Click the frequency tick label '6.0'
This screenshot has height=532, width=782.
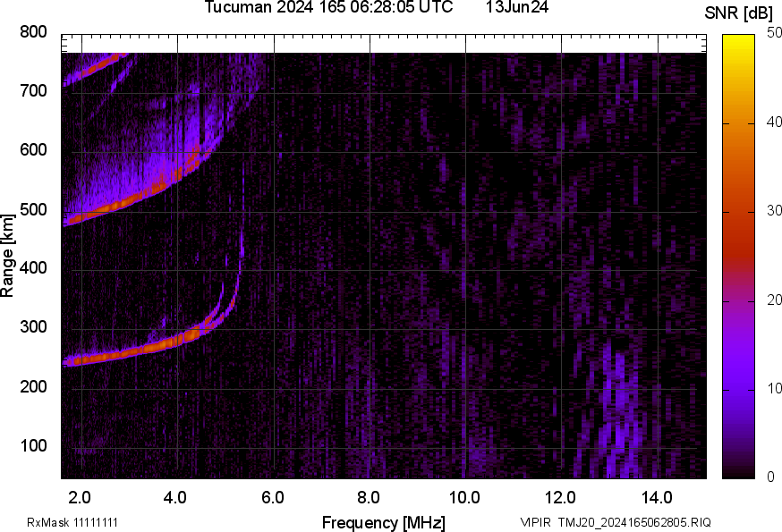pyautogui.click(x=272, y=498)
